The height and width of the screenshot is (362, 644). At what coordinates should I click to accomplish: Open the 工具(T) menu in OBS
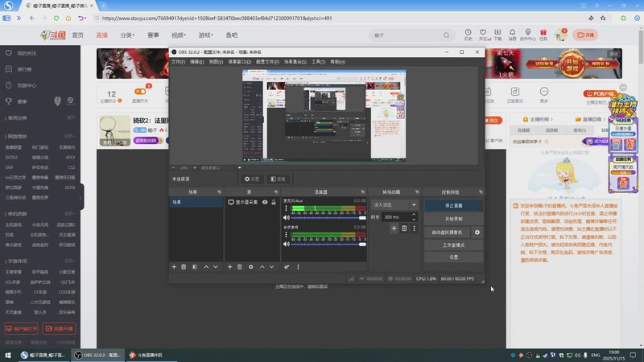318,62
